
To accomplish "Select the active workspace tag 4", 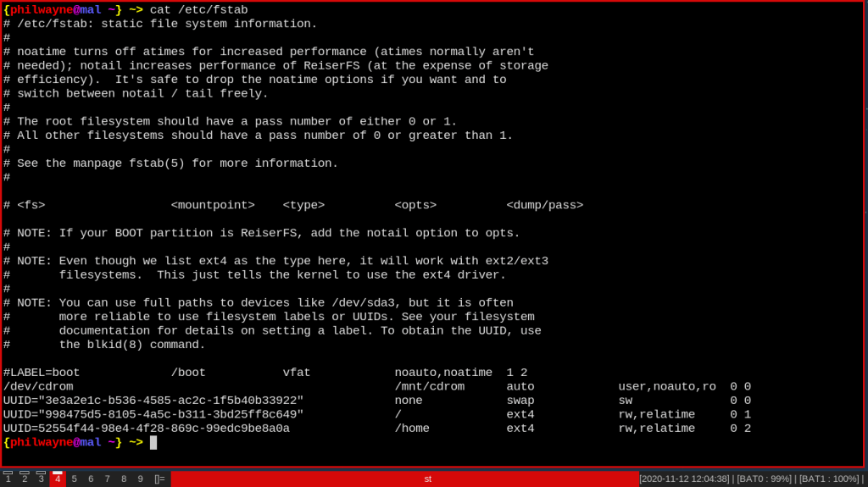I will [x=58, y=479].
